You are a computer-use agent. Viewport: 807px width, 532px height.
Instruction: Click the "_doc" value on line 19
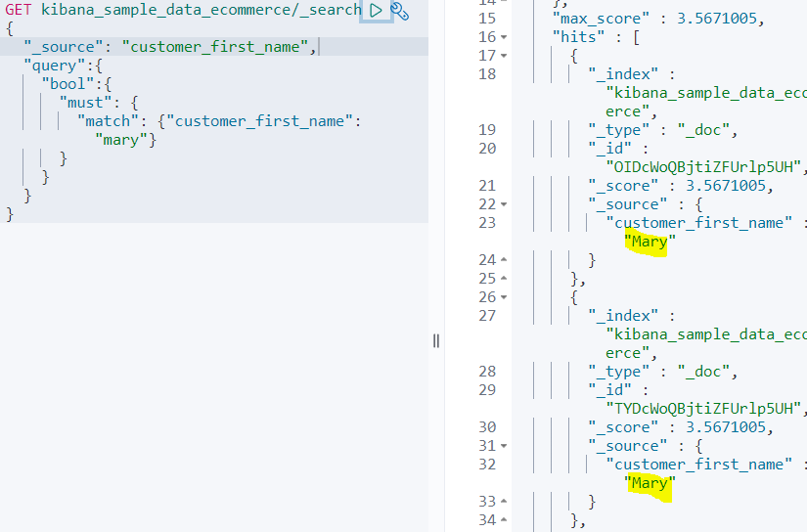coord(703,130)
